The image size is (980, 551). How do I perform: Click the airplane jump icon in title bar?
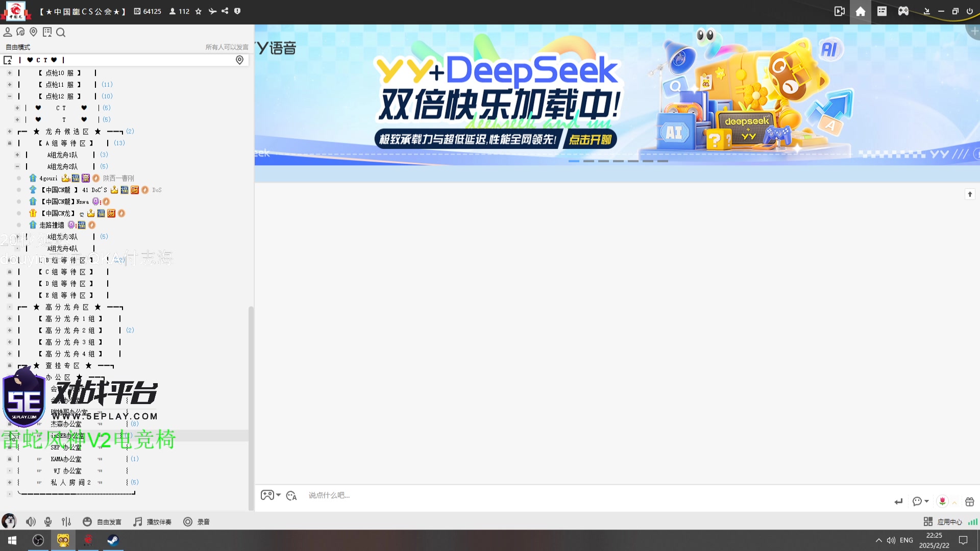(212, 11)
